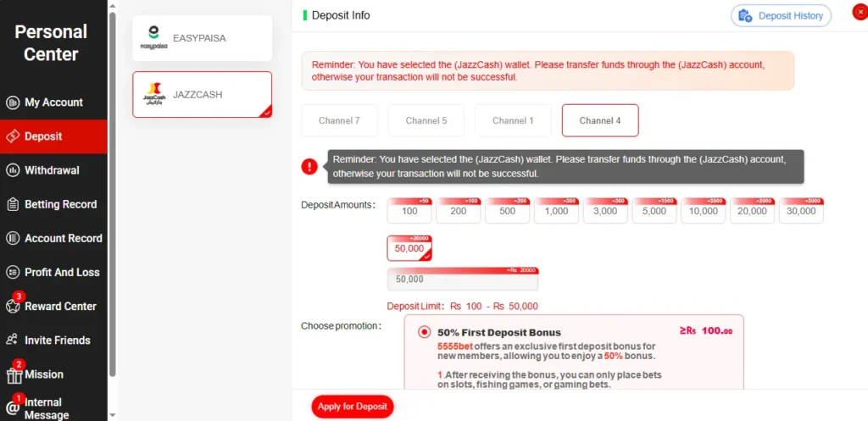Click the Easypaisa logo icon

pos(154,38)
